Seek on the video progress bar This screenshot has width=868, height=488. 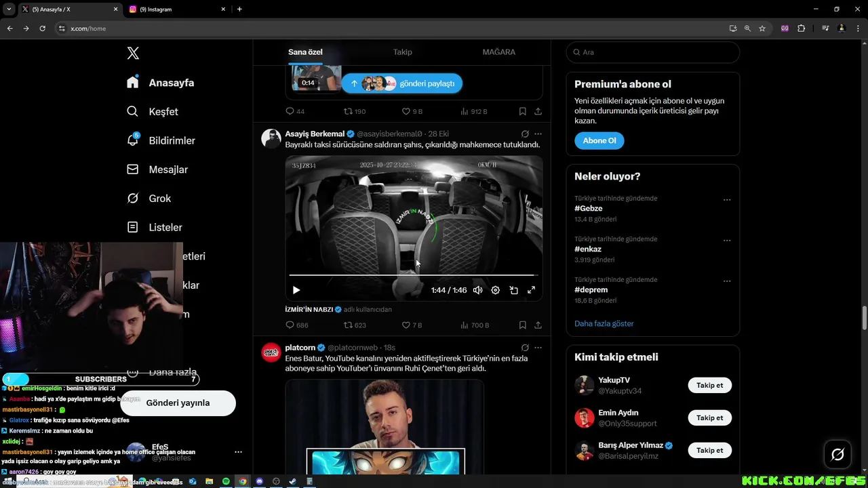(414, 275)
